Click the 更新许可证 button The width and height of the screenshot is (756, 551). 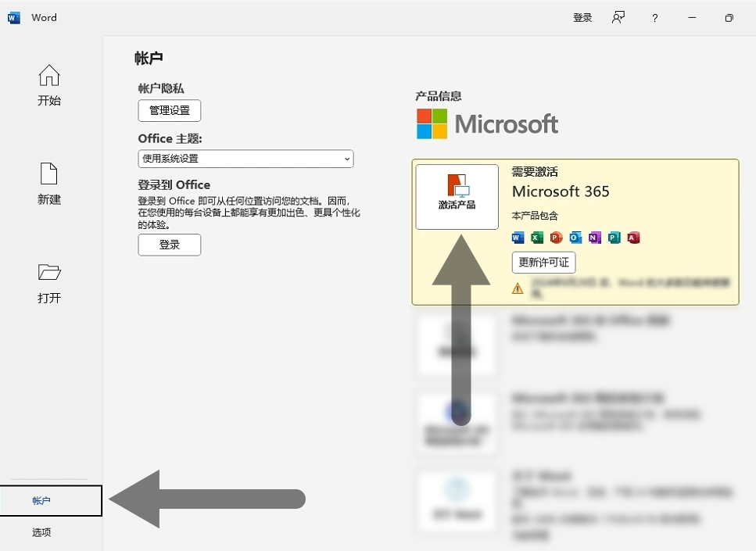pyautogui.click(x=543, y=263)
